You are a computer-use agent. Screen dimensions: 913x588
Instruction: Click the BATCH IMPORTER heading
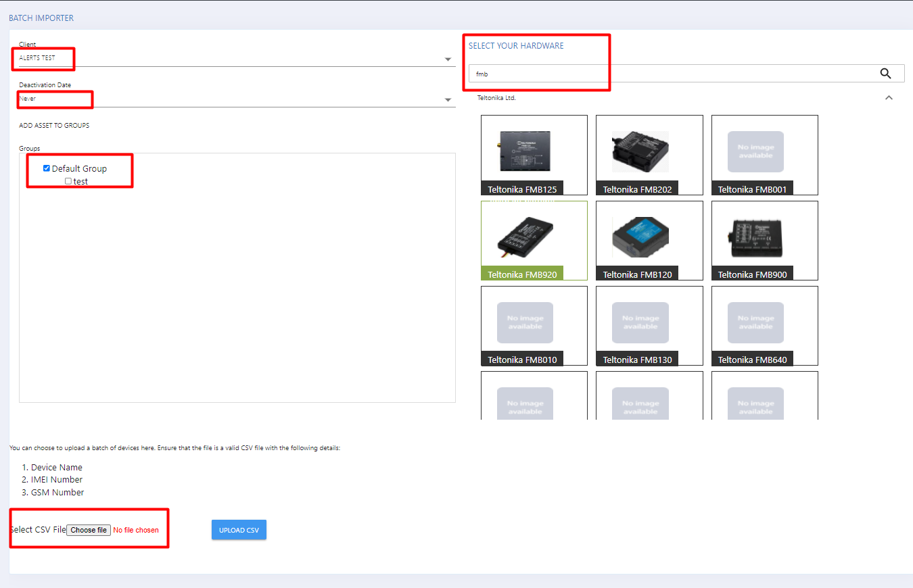click(x=41, y=18)
